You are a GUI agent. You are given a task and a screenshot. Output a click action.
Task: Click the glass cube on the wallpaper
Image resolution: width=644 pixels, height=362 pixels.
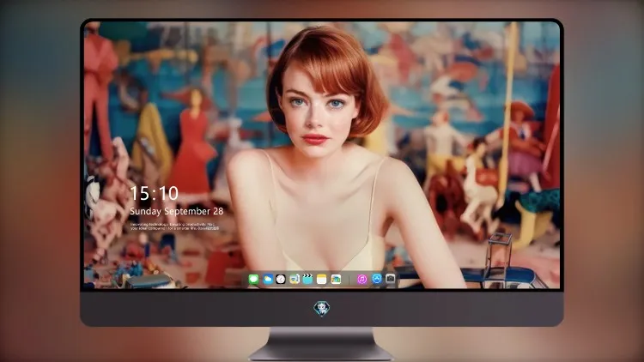(x=499, y=250)
